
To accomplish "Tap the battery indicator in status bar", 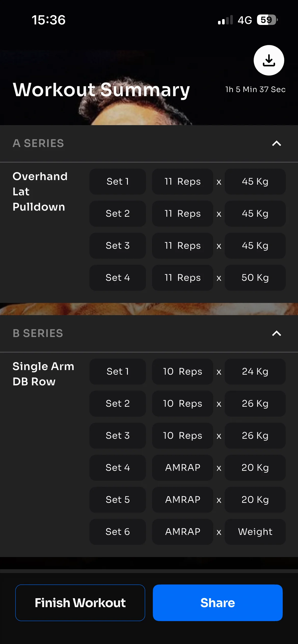I will click(267, 20).
